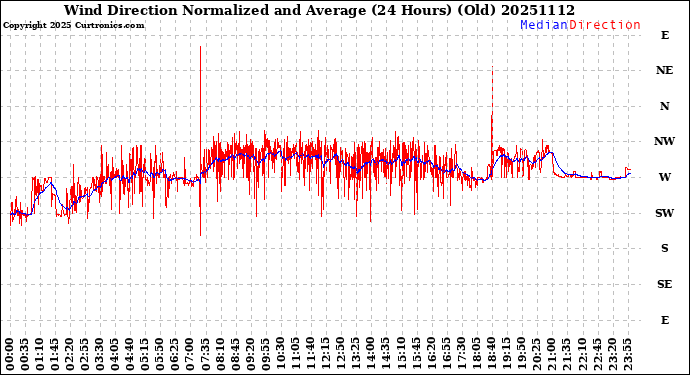The image size is (690, 375).
Task: Click the '01:45' time label
Action: (55, 355)
